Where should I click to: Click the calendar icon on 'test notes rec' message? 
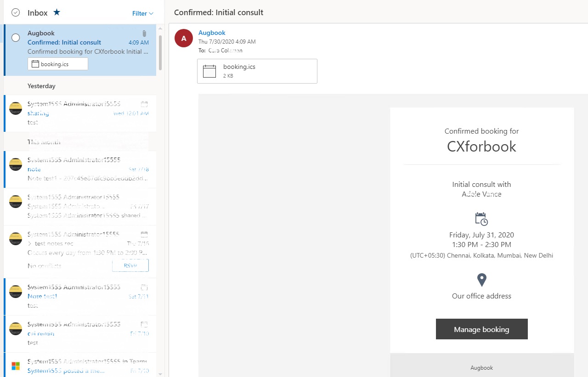[144, 234]
